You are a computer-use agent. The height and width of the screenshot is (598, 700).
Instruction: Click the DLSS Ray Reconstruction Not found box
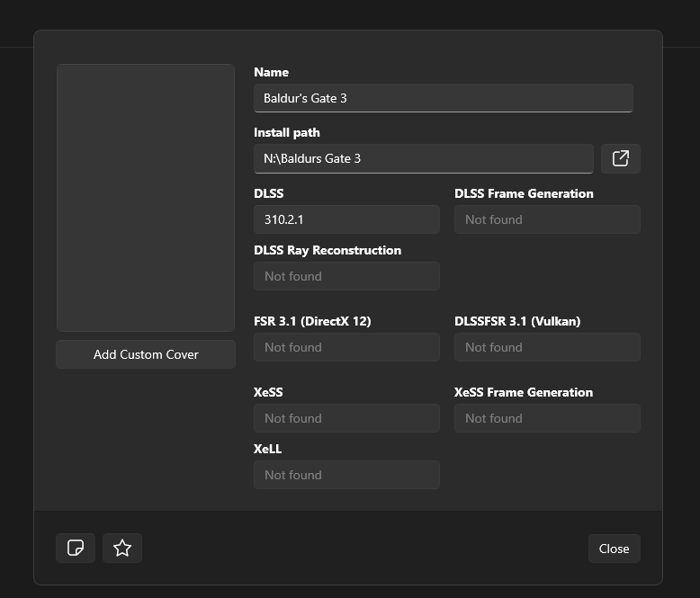pos(346,276)
